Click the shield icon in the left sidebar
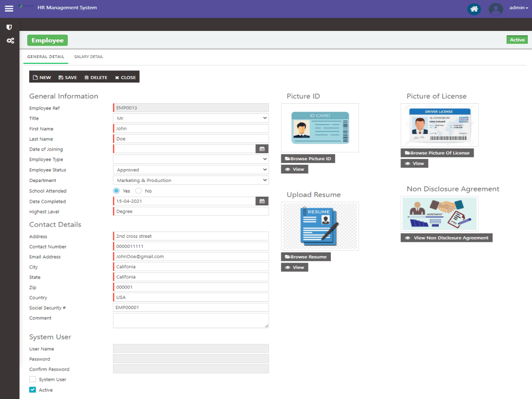Screen dimensions: 532x399 pos(9,27)
